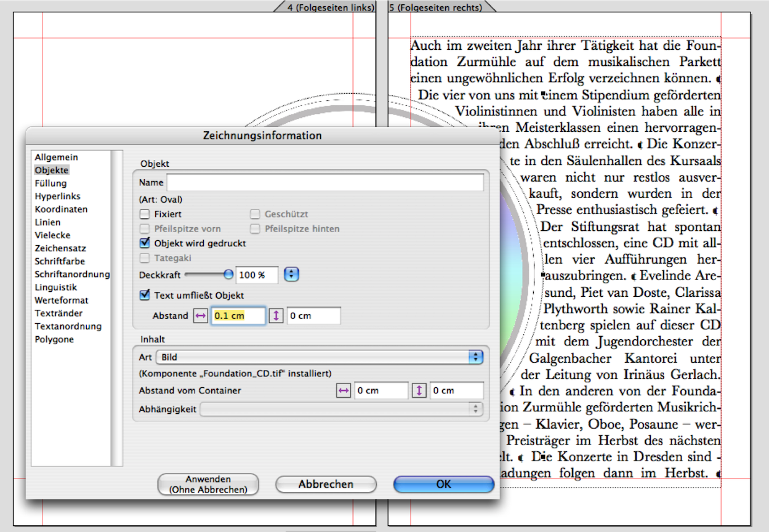
Task: Click into the Name text field
Action: 325,183
